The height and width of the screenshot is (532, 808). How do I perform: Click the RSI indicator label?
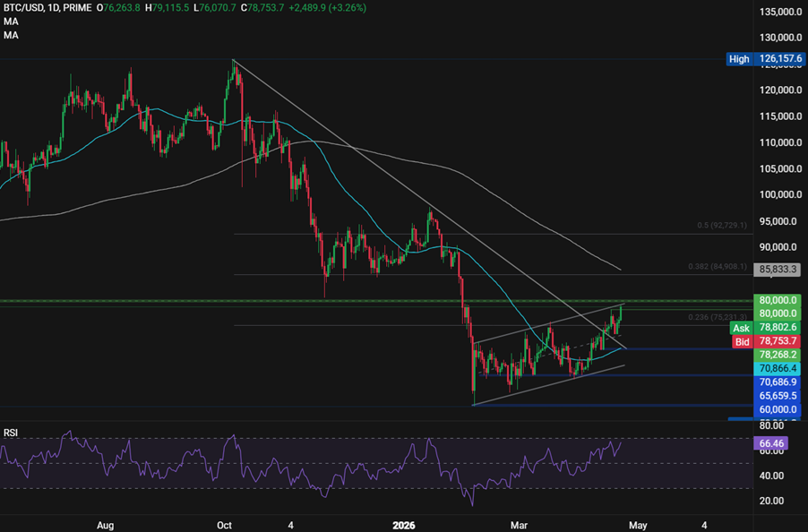[11, 432]
